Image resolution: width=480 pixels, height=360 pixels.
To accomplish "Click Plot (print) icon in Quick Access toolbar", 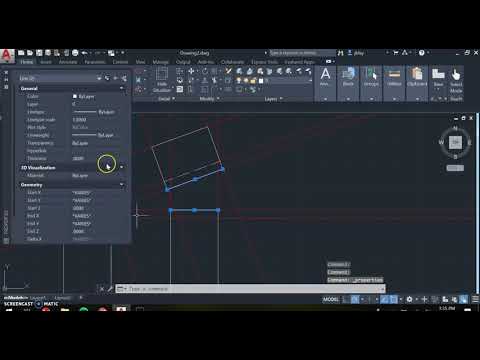I will point(75,53).
